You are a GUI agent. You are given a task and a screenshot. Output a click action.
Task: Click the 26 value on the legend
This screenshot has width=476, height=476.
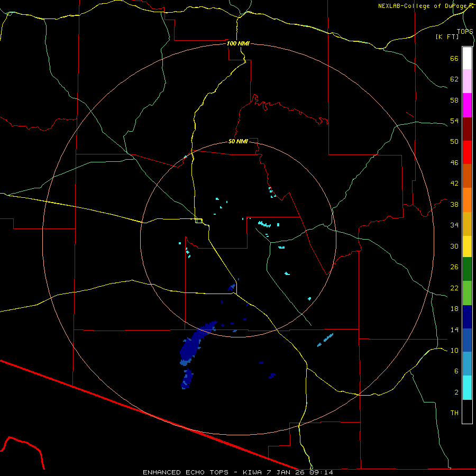click(454, 267)
